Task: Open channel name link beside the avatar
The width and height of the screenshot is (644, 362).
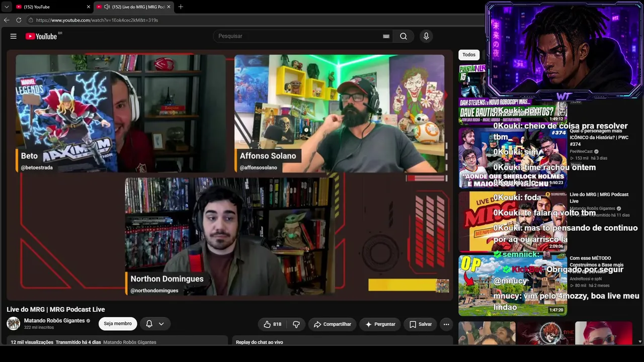Action: (x=54, y=321)
